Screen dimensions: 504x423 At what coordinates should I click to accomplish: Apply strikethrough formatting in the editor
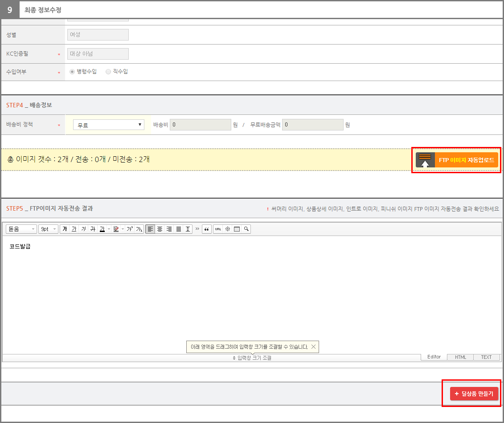[x=93, y=229]
